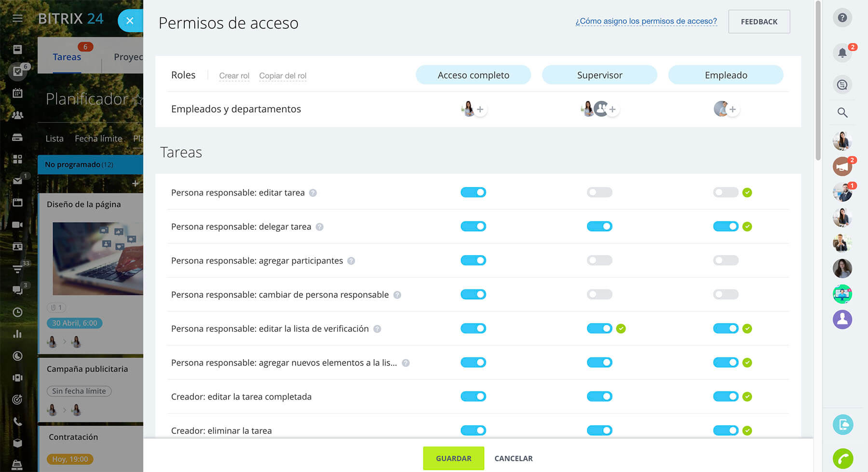Add employee to Empleado role
This screenshot has height=472, width=868.
pos(732,110)
